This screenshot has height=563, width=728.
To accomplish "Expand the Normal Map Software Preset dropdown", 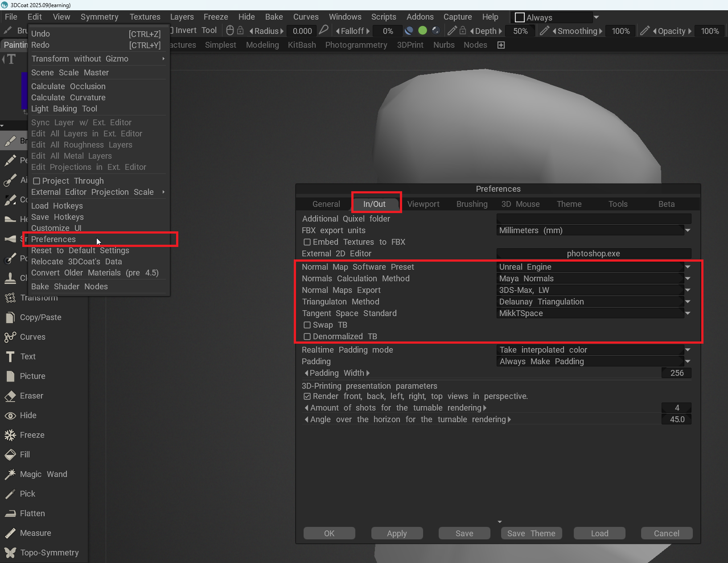I will [x=687, y=267].
